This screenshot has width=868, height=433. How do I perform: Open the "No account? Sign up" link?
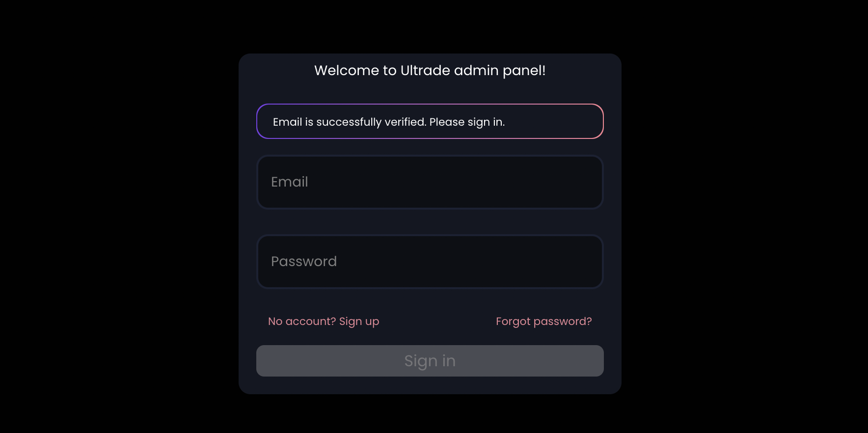pyautogui.click(x=324, y=322)
